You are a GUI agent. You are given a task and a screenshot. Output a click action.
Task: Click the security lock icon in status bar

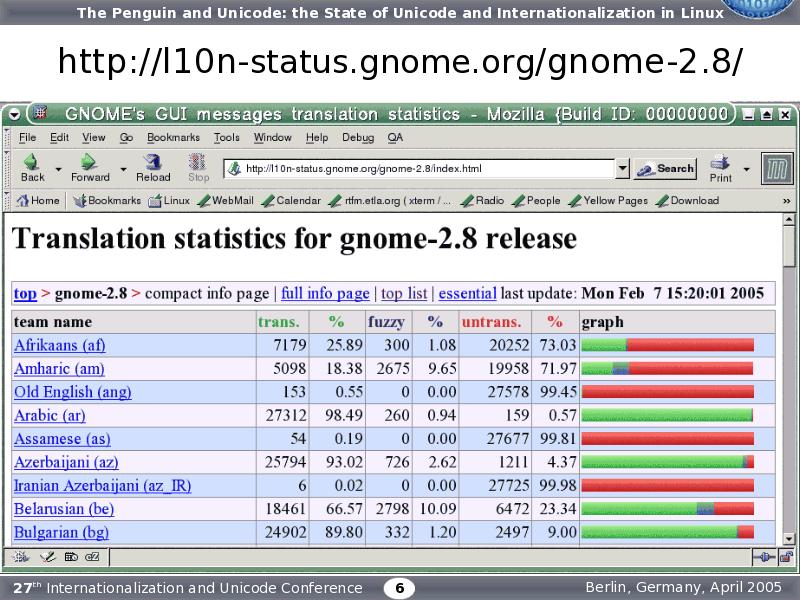[786, 557]
